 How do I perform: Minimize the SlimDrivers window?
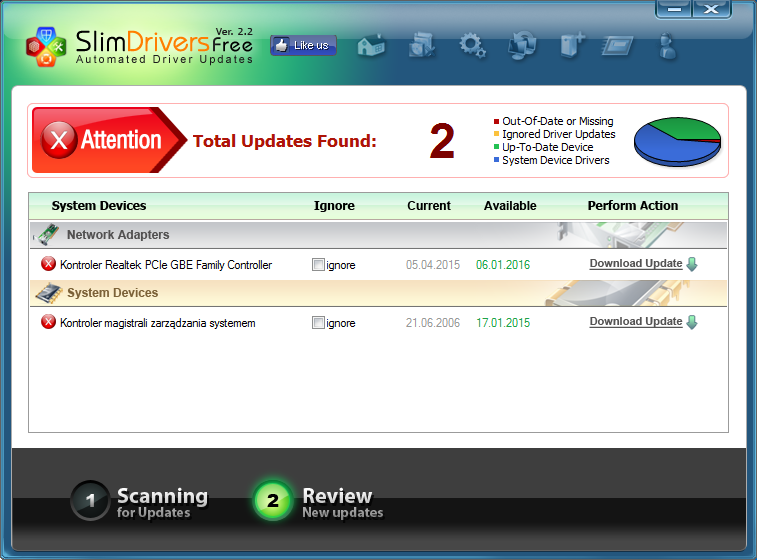[x=673, y=9]
